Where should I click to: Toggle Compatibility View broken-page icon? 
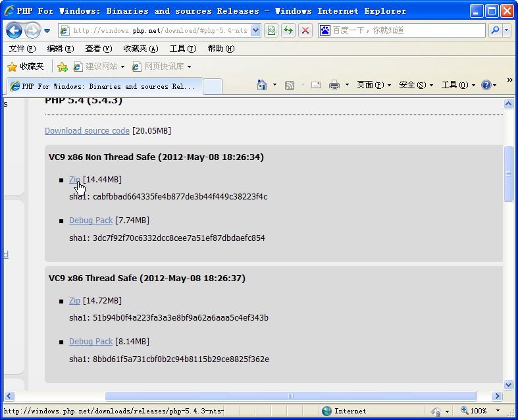coord(271,31)
